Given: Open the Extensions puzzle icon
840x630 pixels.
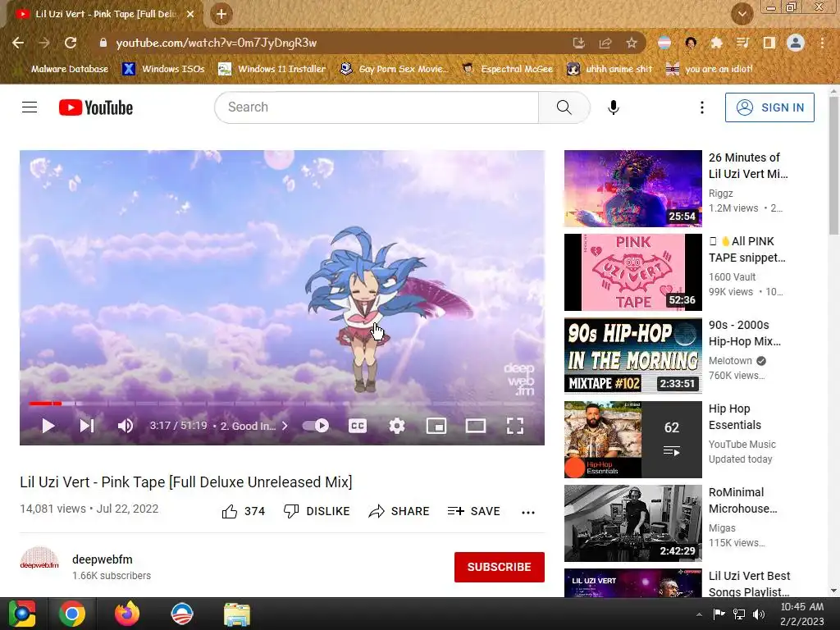Looking at the screenshot, I should pyautogui.click(x=716, y=43).
